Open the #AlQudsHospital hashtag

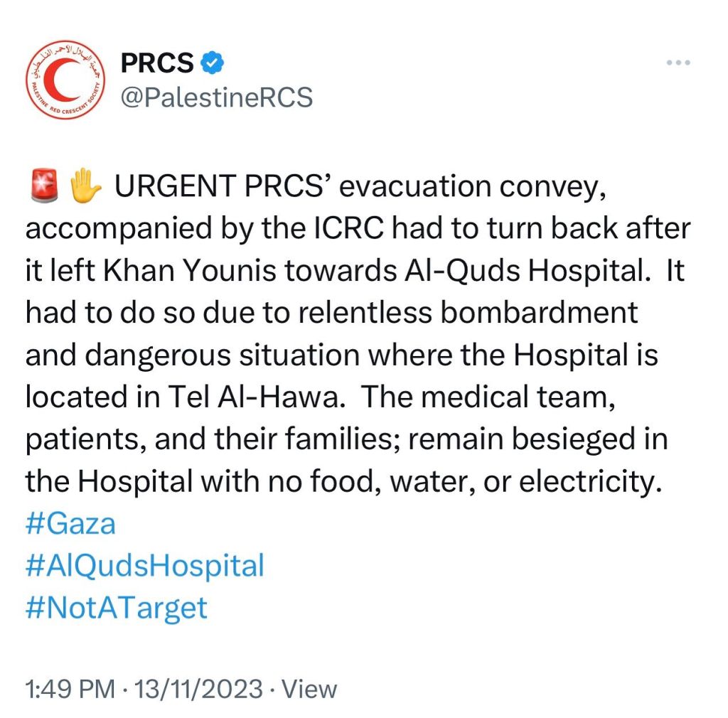[x=145, y=566]
